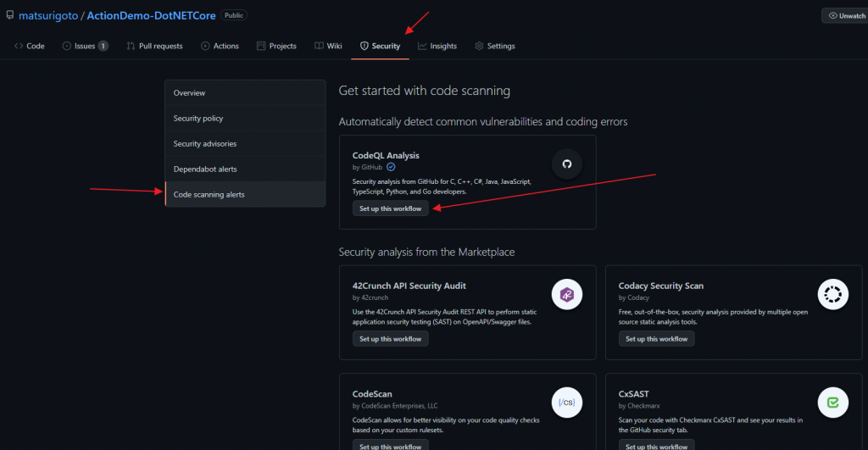Click the CodeScan card title
The image size is (868, 450).
(372, 394)
